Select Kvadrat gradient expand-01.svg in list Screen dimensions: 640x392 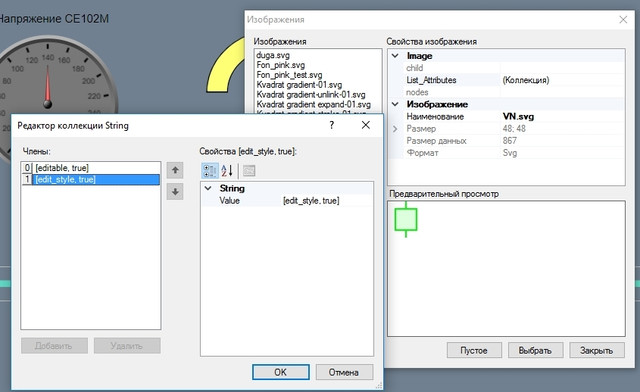click(313, 104)
